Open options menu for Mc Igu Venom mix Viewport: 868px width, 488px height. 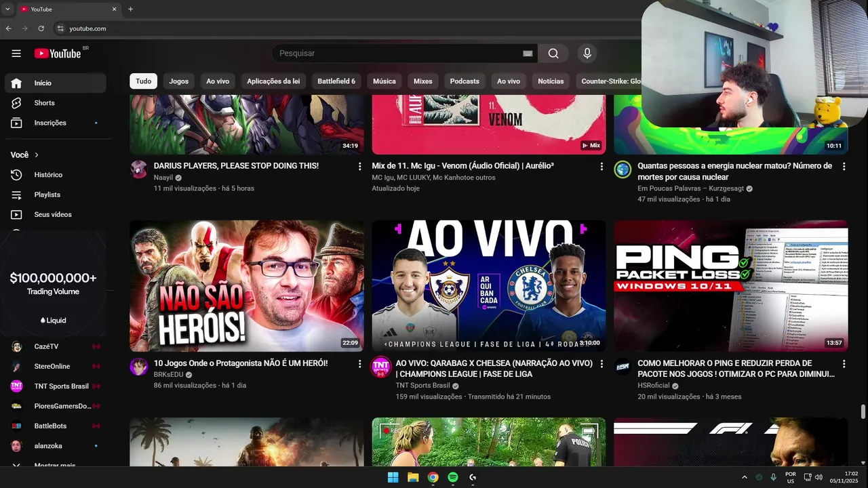tap(601, 167)
